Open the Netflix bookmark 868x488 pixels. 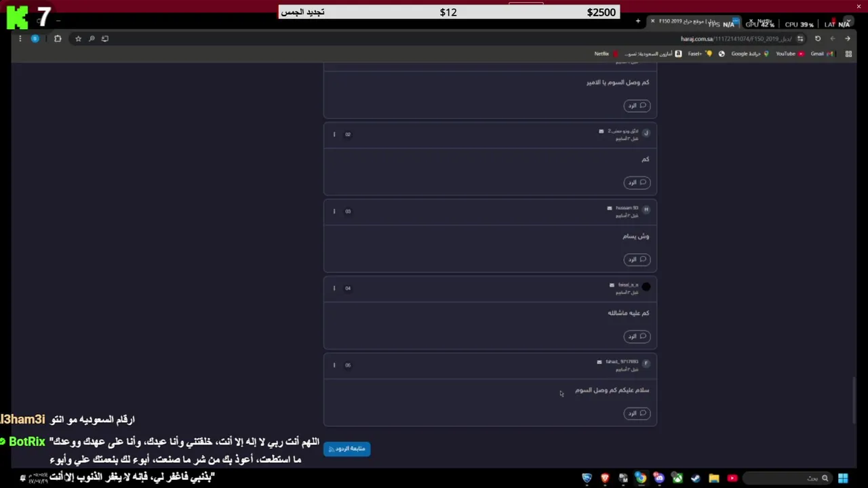click(606, 54)
